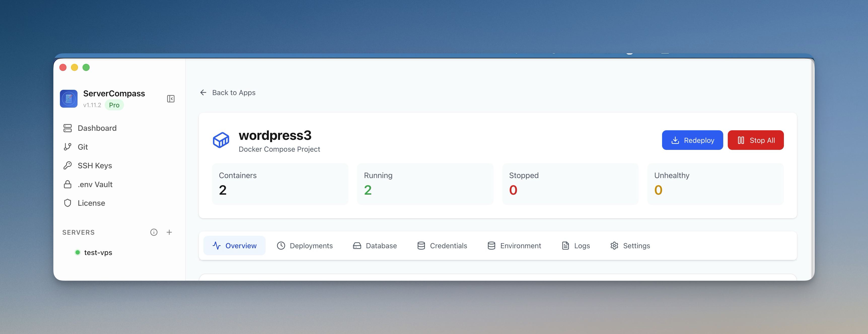The width and height of the screenshot is (868, 334).
Task: Click the back arrow icon
Action: [203, 93]
